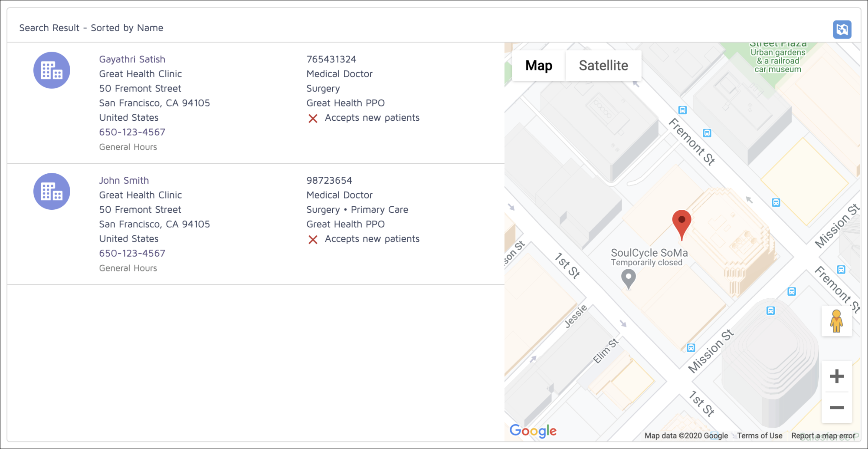Expand General Hours for Gayathri Satish
Screen dimensions: 868x449
point(128,147)
